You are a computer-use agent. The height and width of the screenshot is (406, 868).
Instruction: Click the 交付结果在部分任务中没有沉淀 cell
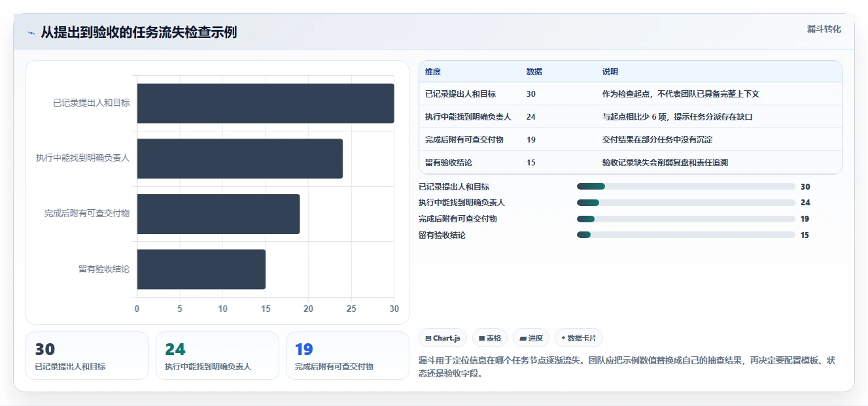pyautogui.click(x=657, y=140)
